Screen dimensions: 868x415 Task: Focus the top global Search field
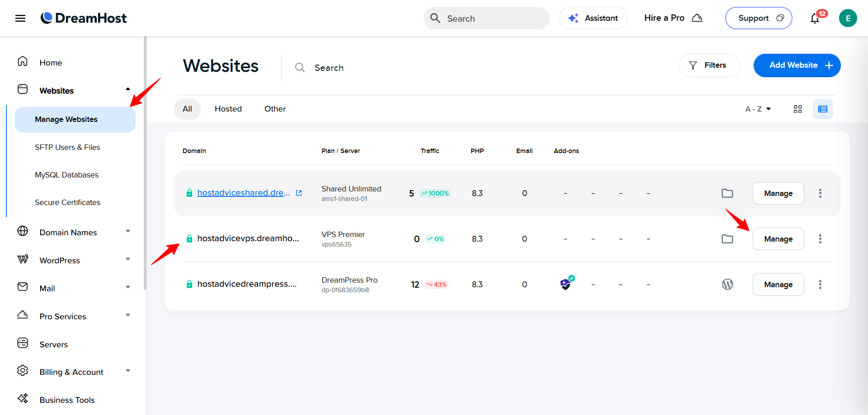point(486,18)
